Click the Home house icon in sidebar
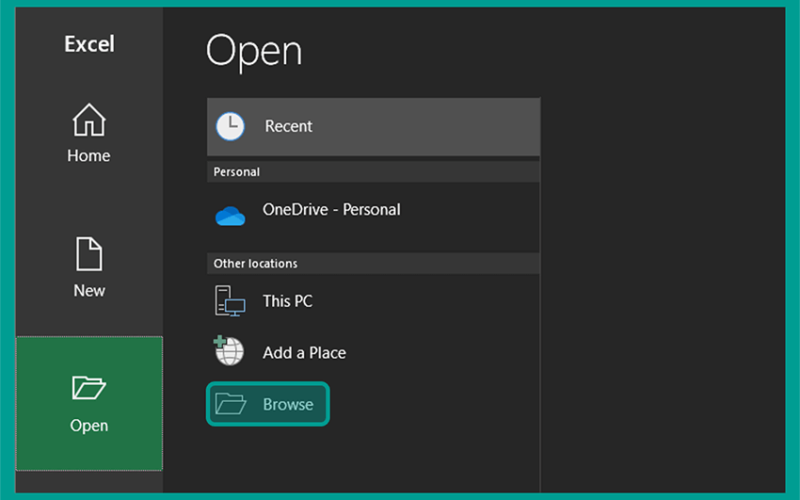The height and width of the screenshot is (500, 800). pyautogui.click(x=89, y=120)
